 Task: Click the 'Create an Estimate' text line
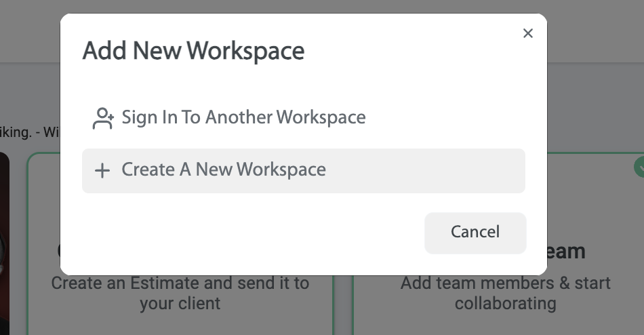pyautogui.click(x=180, y=283)
